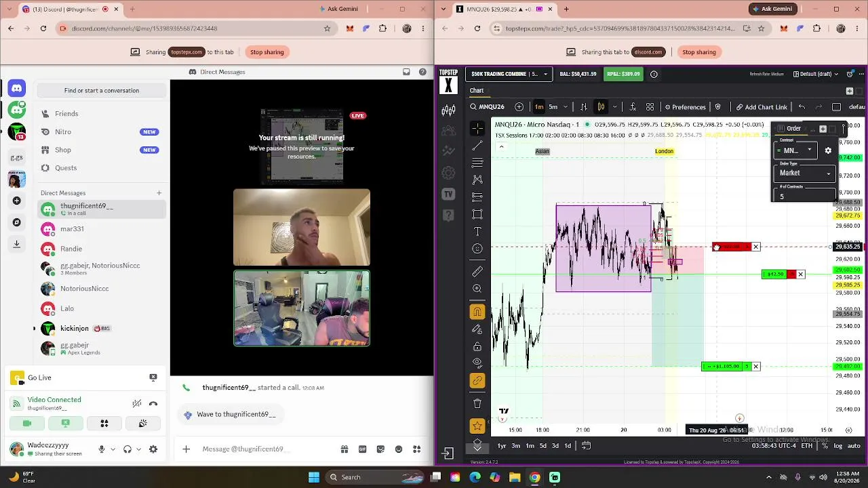Screen dimensions: 868x488
Task: Select the trend line drawing tool
Action: [x=477, y=146]
